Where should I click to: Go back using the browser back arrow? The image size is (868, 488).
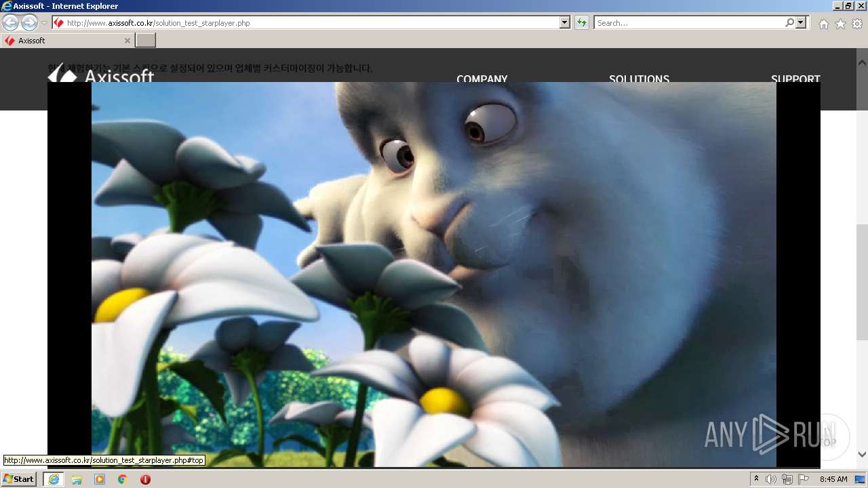[10, 23]
